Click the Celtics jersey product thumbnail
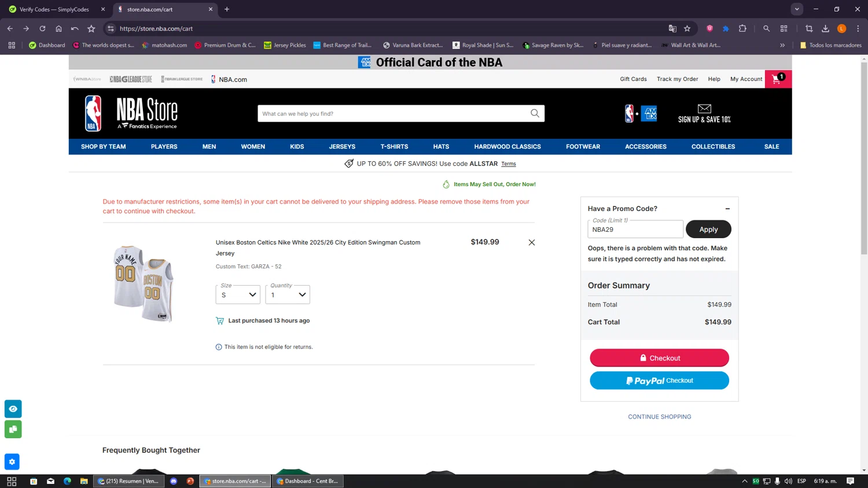The height and width of the screenshot is (488, 868). 144,283
